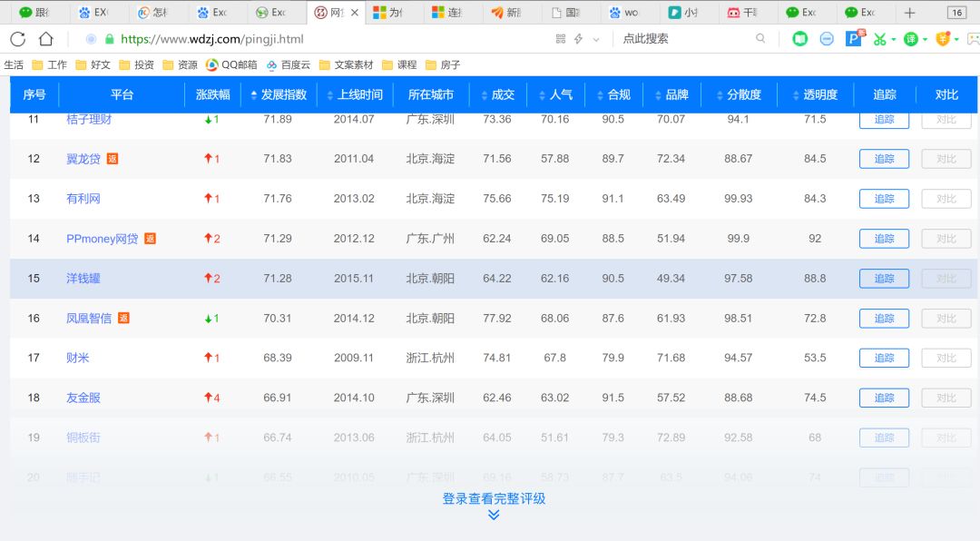
Task: Sort table by 成交 column
Action: click(498, 94)
